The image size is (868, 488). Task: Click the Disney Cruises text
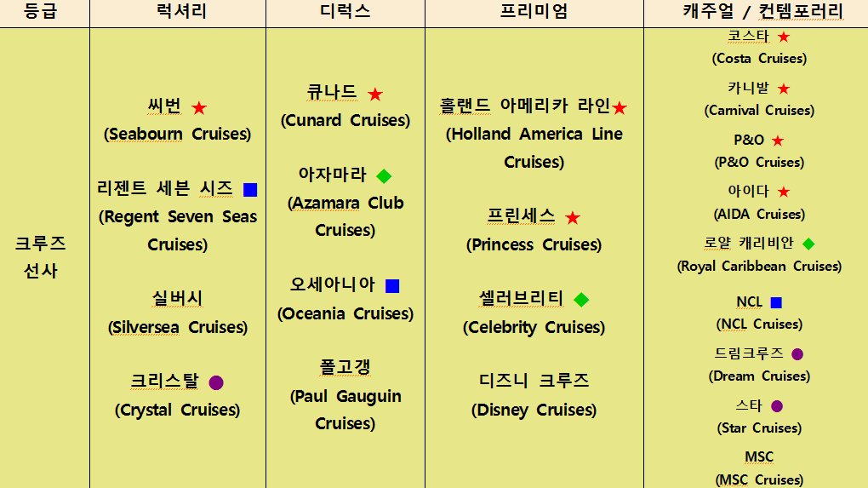coord(534,410)
